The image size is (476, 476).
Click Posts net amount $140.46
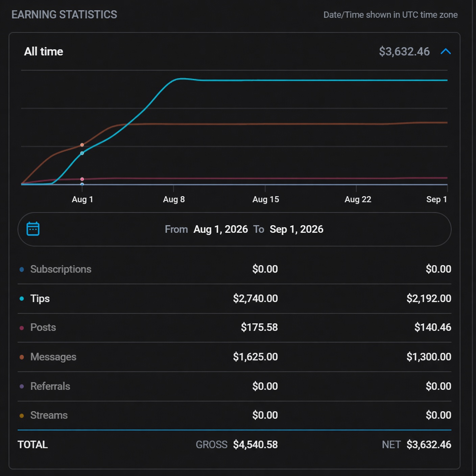point(433,327)
